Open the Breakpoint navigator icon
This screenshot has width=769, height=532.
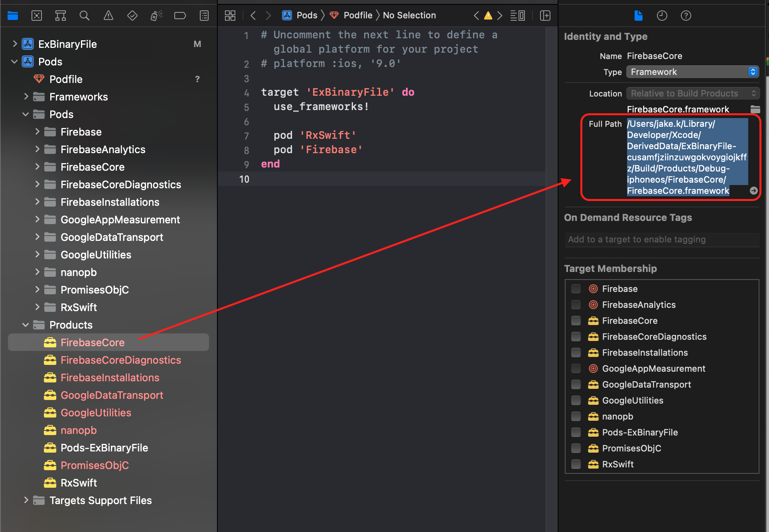click(180, 16)
